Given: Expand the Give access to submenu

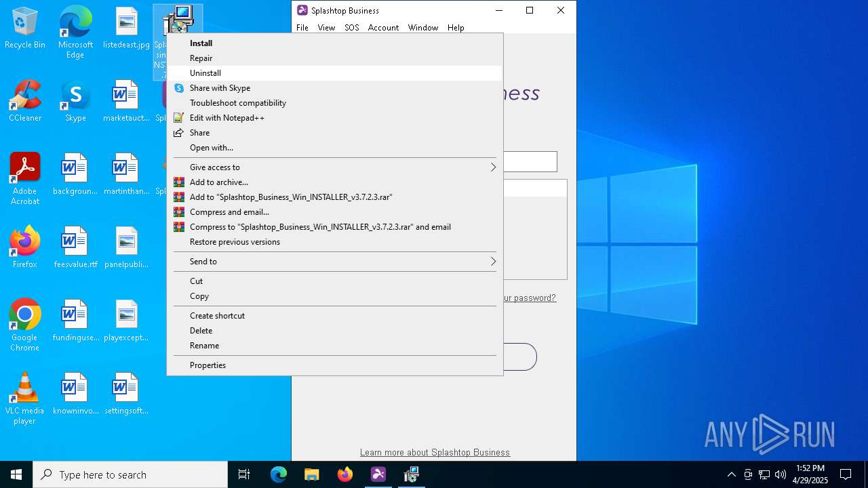Looking at the screenshot, I should coord(334,167).
